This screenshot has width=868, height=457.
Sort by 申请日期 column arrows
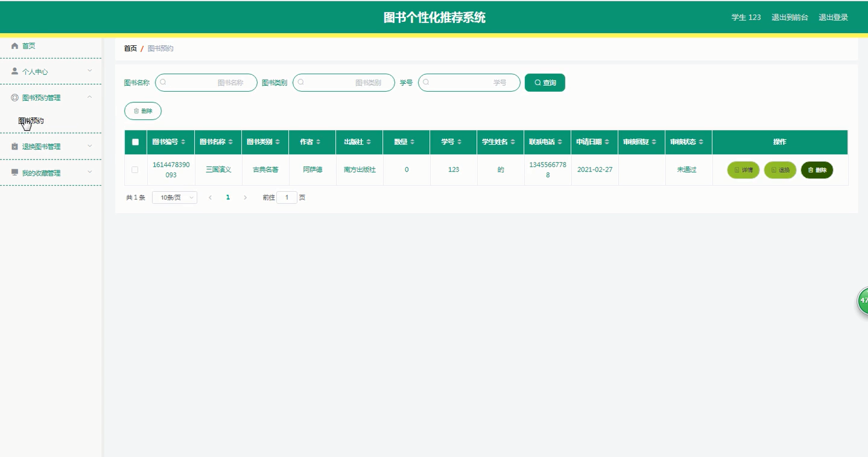click(x=608, y=142)
